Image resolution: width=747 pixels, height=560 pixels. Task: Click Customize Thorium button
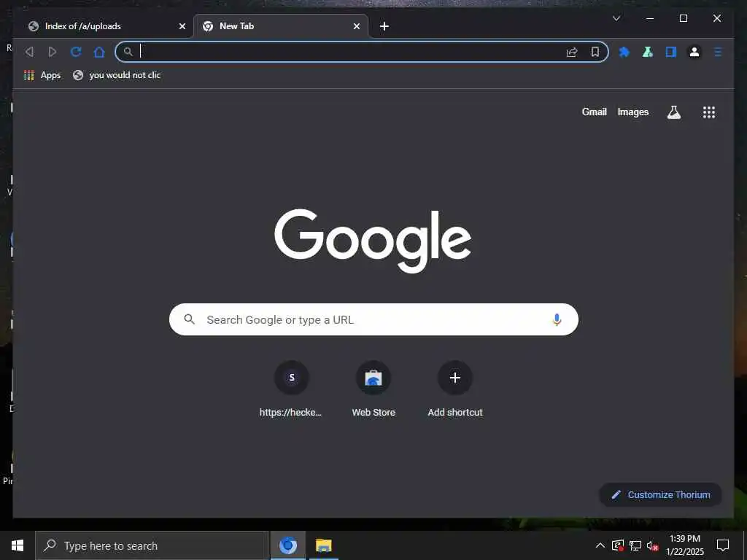660,495
